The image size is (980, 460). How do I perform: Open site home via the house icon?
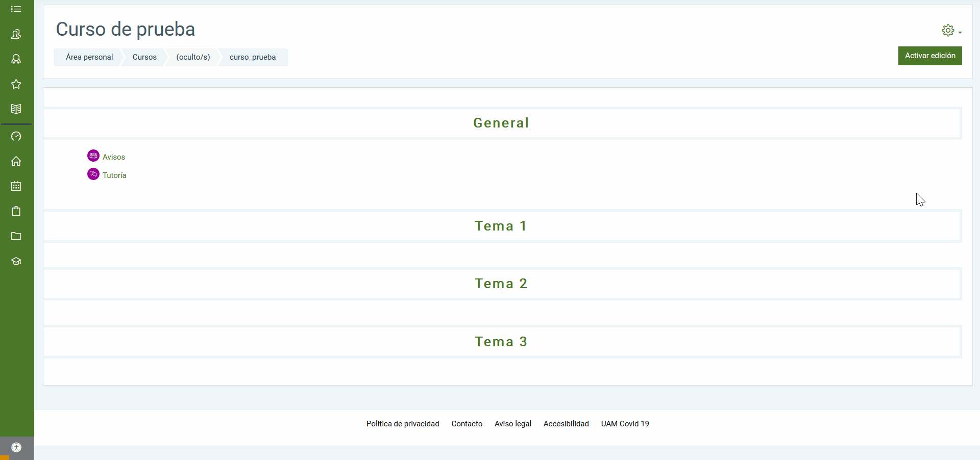click(16, 161)
